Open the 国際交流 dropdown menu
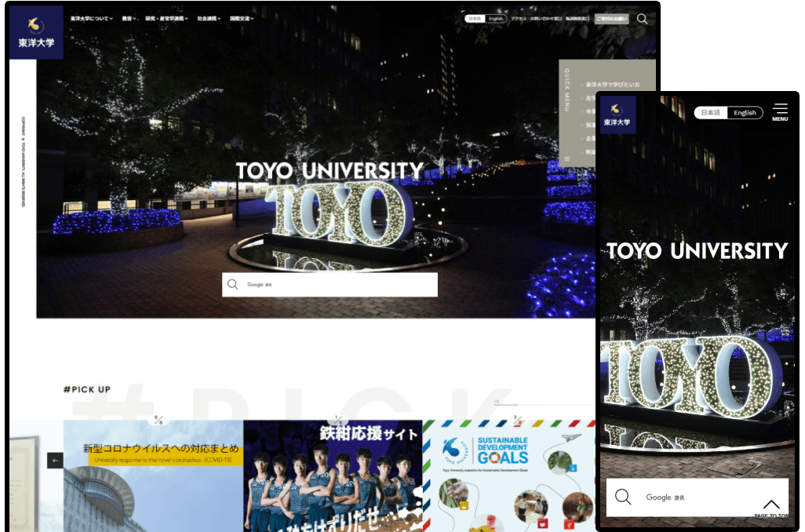 (x=242, y=19)
